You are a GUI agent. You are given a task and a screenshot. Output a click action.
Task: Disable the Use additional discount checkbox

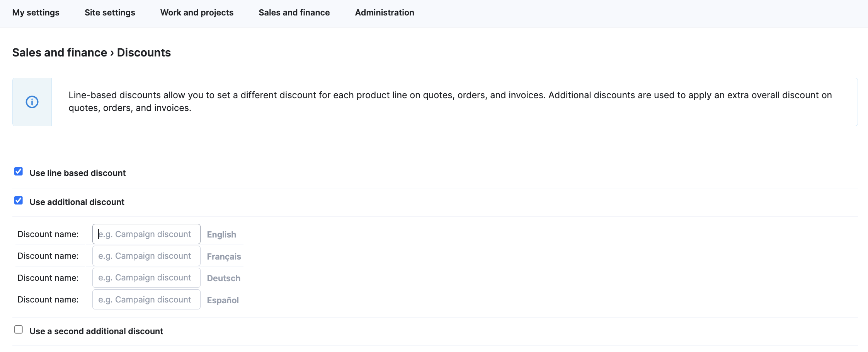click(19, 200)
